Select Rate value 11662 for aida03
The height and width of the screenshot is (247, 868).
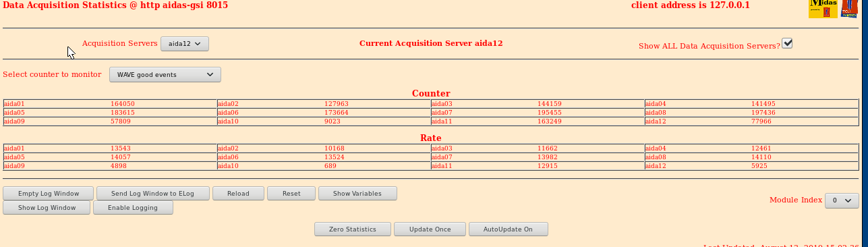tap(548, 148)
